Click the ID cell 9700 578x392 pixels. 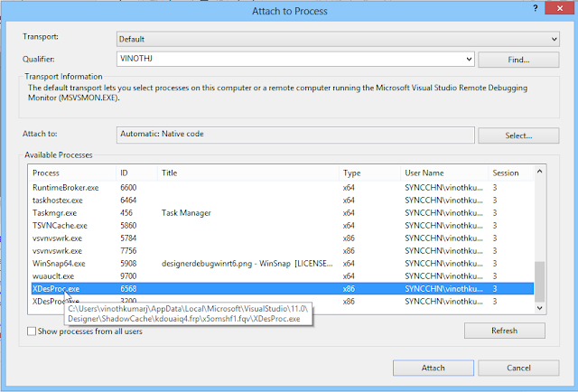coord(128,275)
